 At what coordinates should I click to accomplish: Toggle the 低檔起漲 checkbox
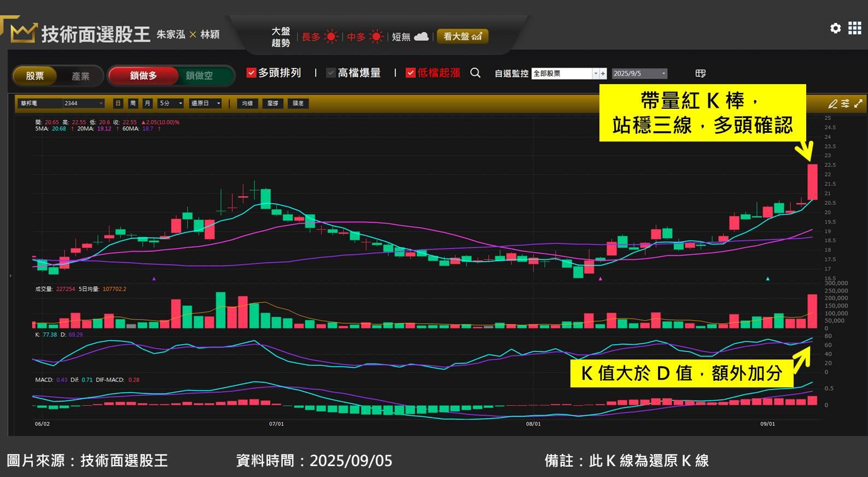(x=411, y=73)
